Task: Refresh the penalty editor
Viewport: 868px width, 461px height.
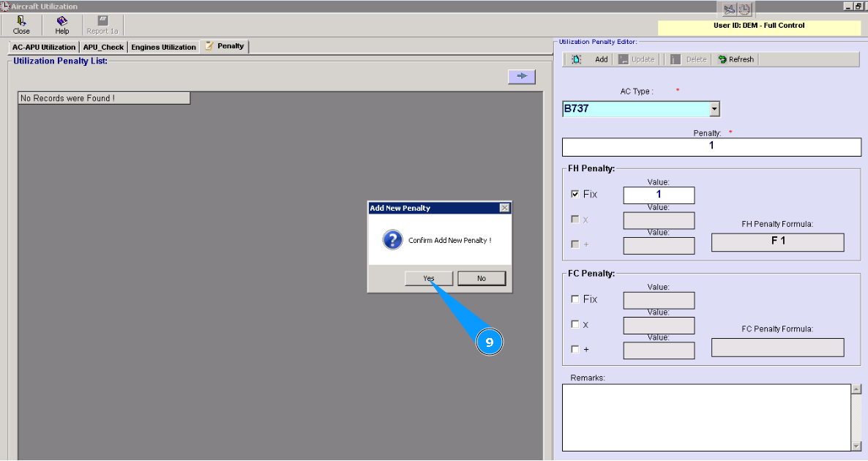Action: coord(736,59)
